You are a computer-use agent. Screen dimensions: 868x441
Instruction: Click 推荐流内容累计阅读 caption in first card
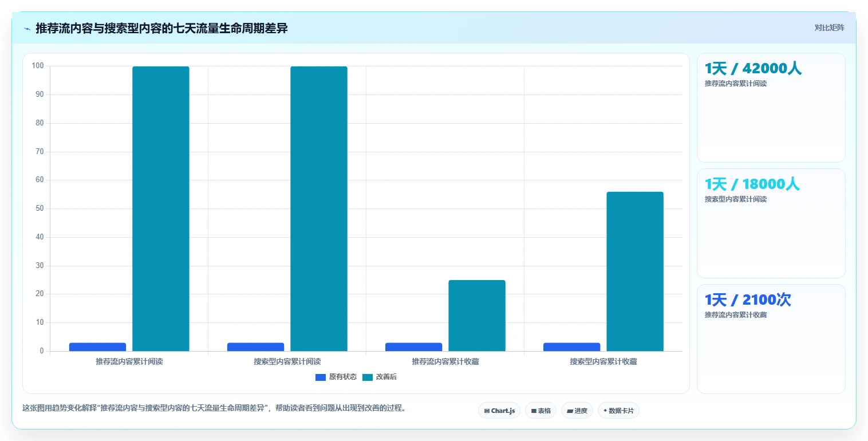[736, 84]
